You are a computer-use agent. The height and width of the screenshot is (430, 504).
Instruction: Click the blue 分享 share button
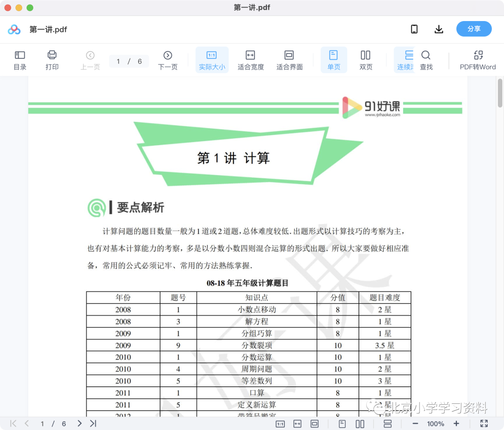pos(474,29)
